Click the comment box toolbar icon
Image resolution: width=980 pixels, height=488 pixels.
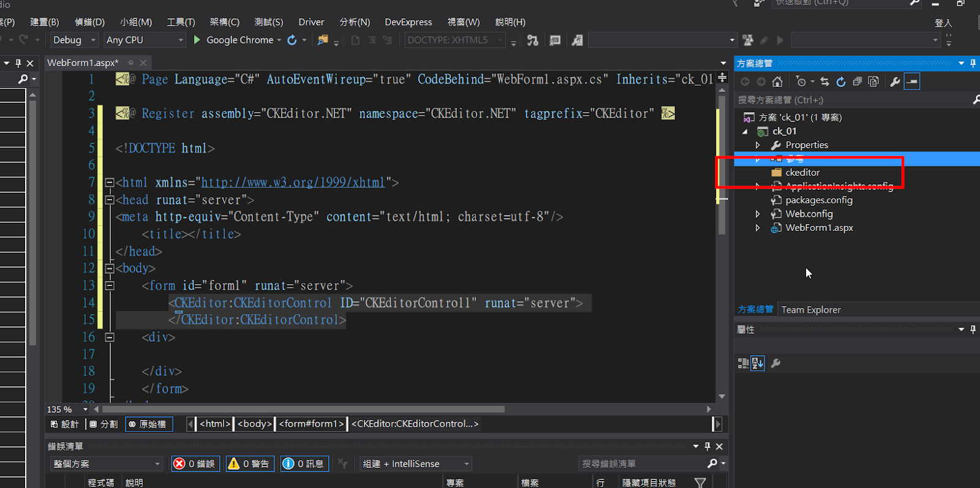pos(555,40)
